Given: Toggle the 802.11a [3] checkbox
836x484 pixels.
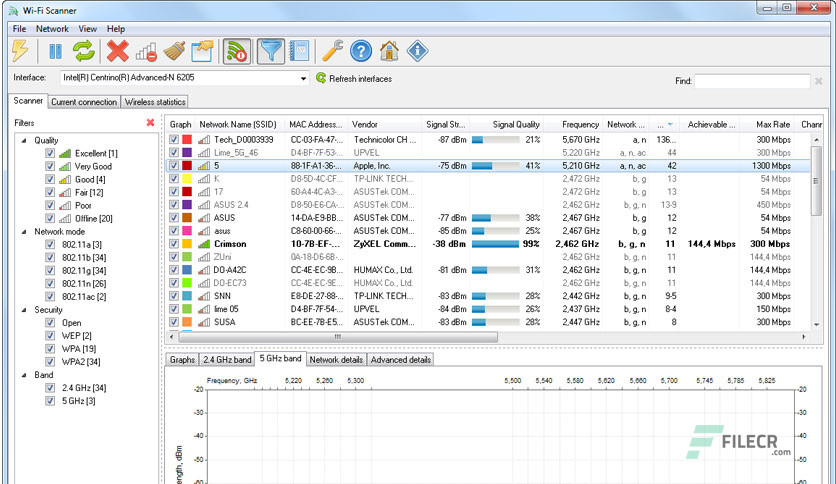Looking at the screenshot, I should click(x=50, y=245).
